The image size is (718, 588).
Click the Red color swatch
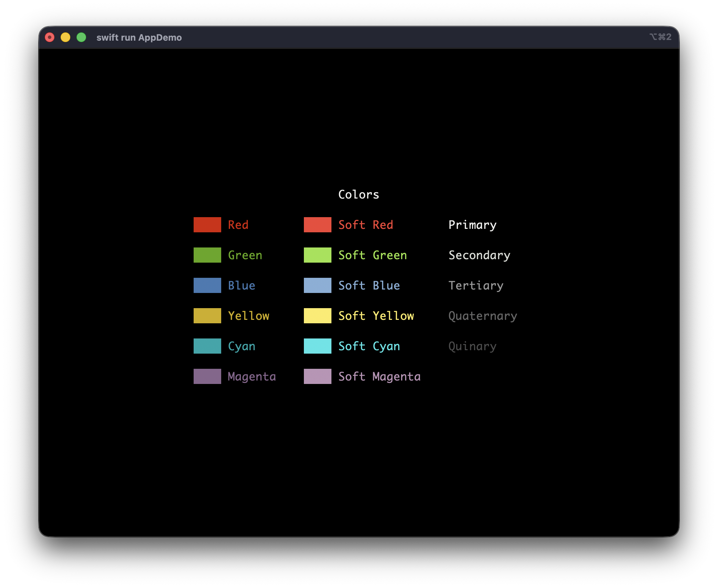(207, 225)
